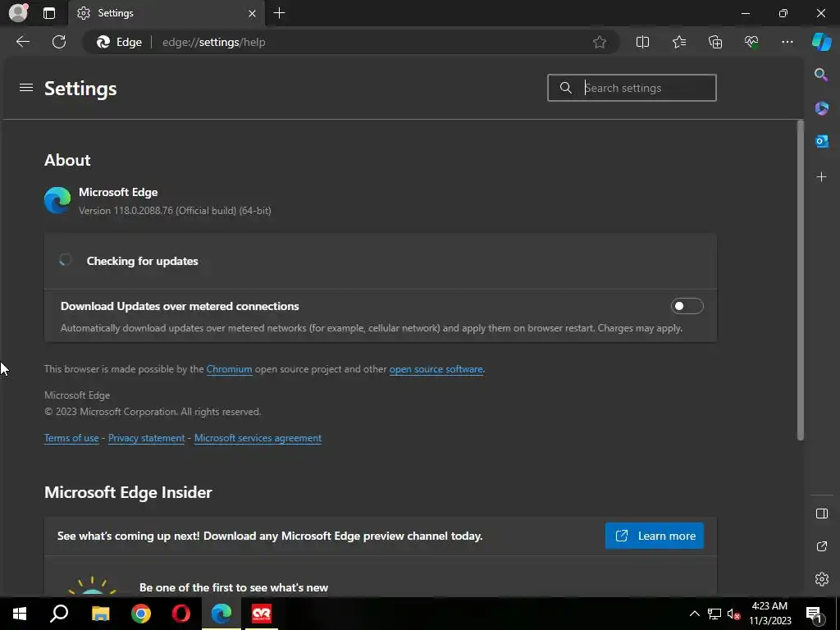Open sidebar settings gear icon
Viewport: 840px width, 630px height.
point(821,579)
